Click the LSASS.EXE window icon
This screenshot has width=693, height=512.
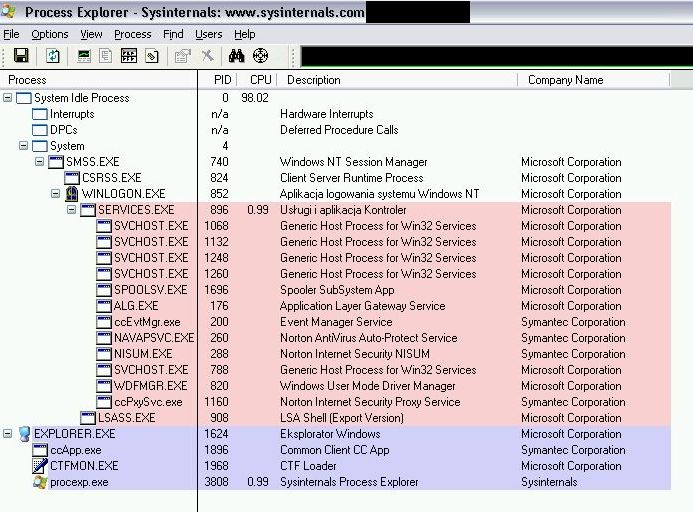(x=88, y=418)
